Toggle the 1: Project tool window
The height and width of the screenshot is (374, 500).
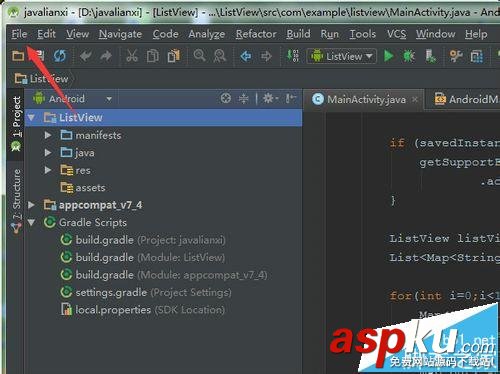click(16, 123)
